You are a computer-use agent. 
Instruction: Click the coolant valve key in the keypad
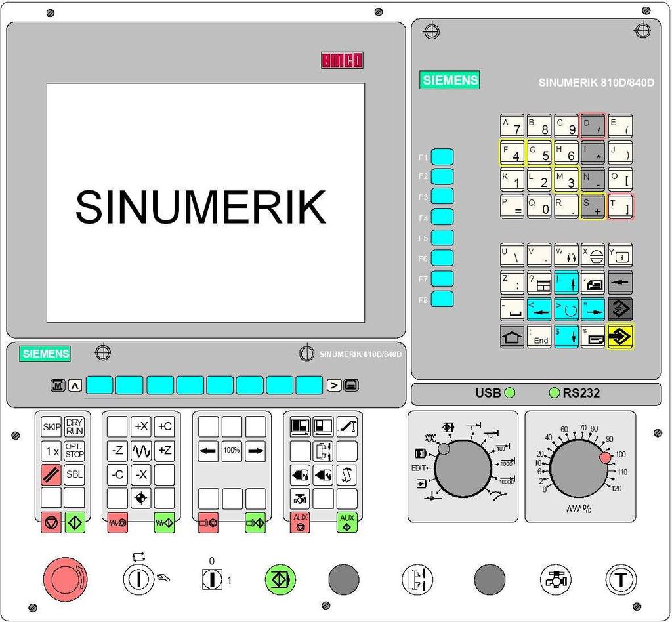pyautogui.click(x=300, y=499)
